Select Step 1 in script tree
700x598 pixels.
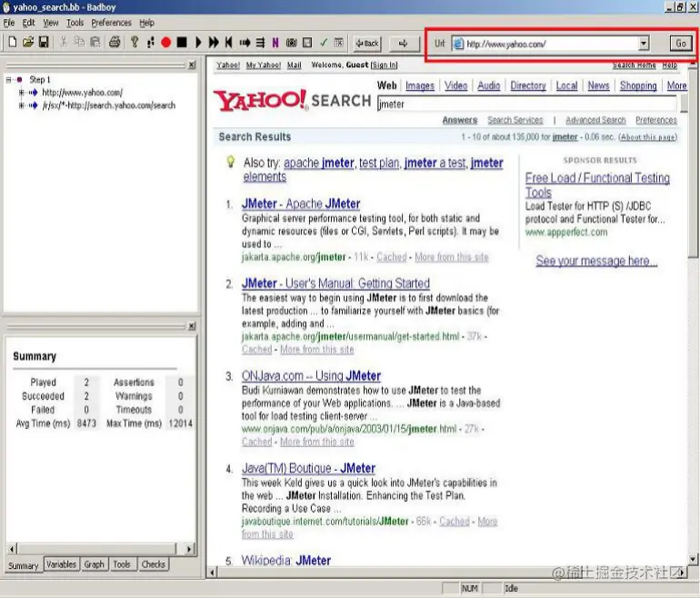[x=40, y=80]
